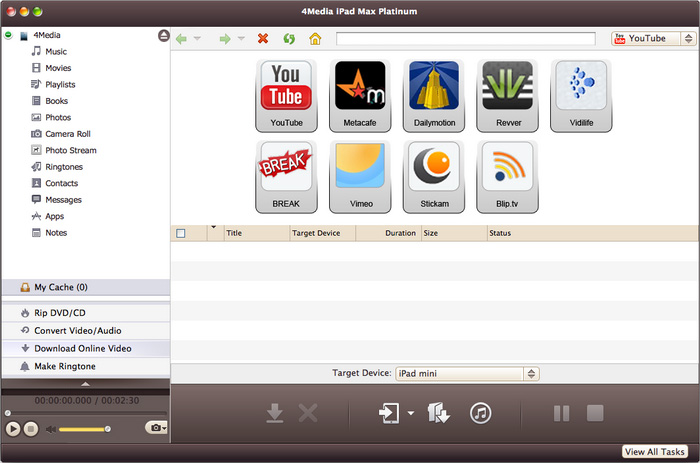Click the snapshot camera icon
This screenshot has height=463, width=700.
click(x=155, y=428)
